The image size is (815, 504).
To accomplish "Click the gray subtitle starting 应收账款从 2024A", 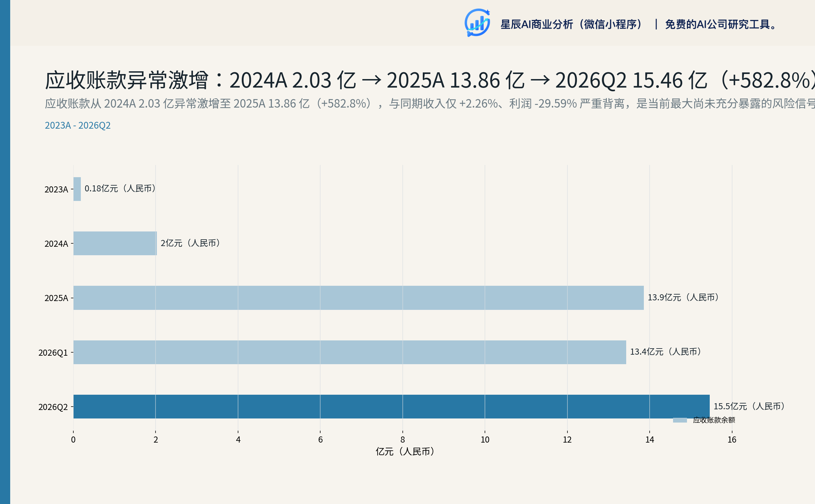I will tap(430, 104).
